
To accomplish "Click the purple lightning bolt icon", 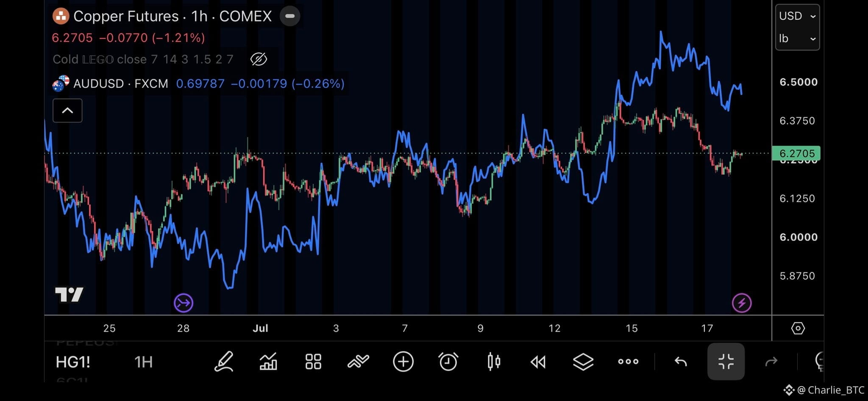I will [742, 303].
